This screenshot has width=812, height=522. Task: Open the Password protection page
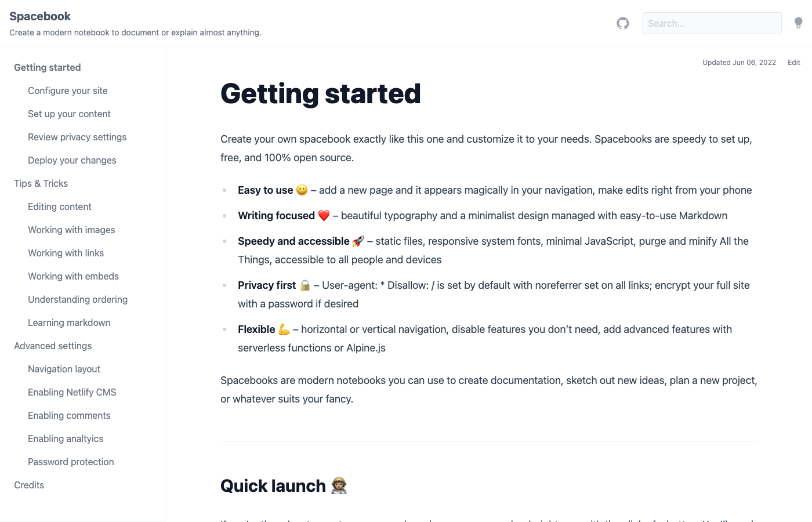(x=71, y=462)
